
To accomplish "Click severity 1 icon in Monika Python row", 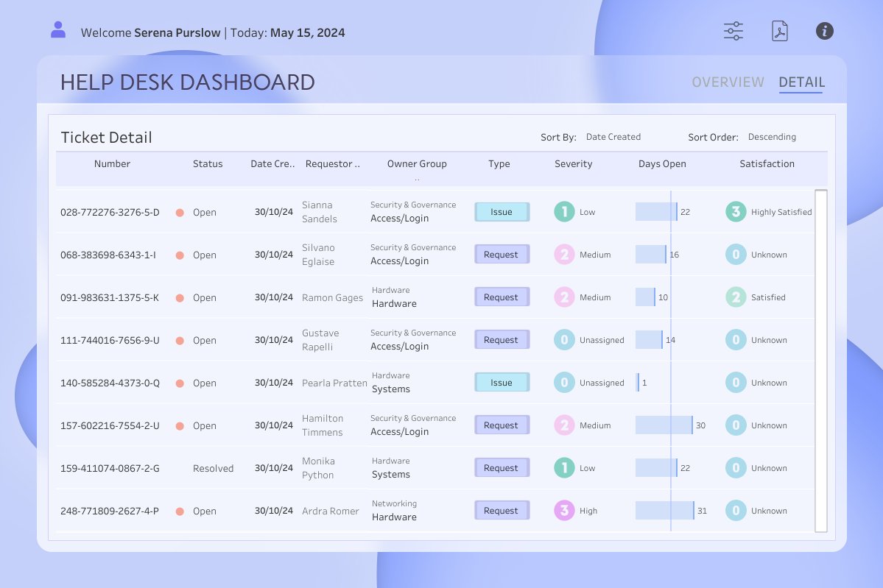I will 564,468.
